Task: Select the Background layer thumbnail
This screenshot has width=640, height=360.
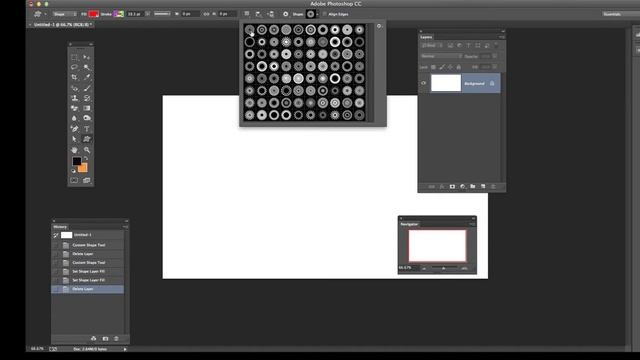Action: pyautogui.click(x=446, y=83)
